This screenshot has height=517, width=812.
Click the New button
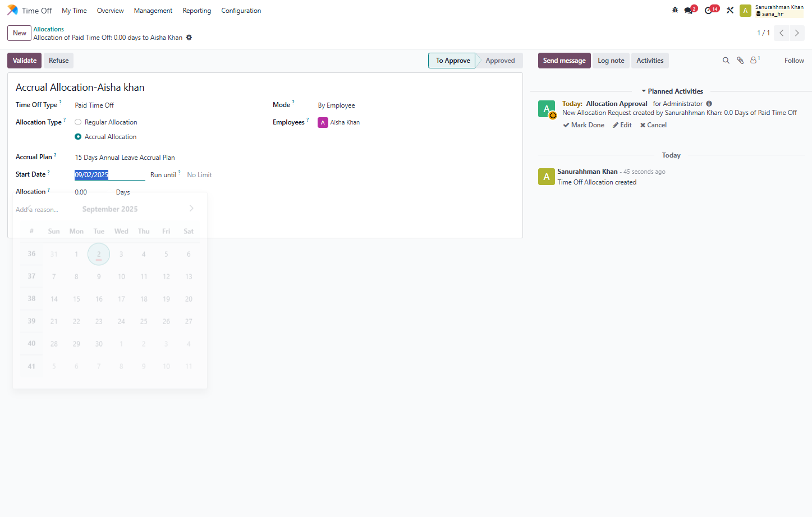(20, 33)
